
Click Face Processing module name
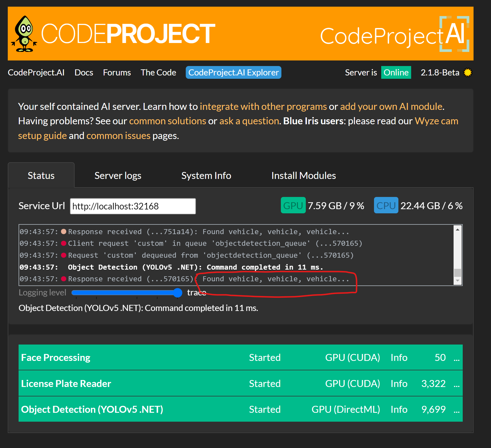pos(56,357)
